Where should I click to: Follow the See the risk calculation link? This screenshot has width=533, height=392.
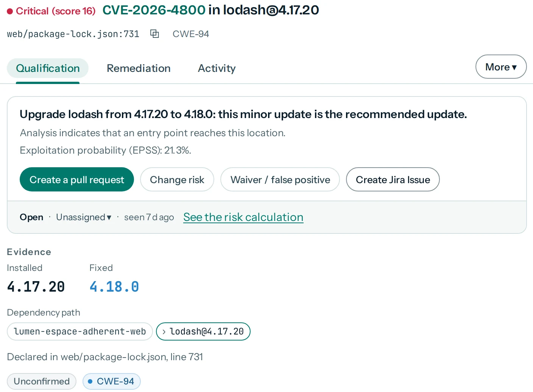[x=243, y=217]
